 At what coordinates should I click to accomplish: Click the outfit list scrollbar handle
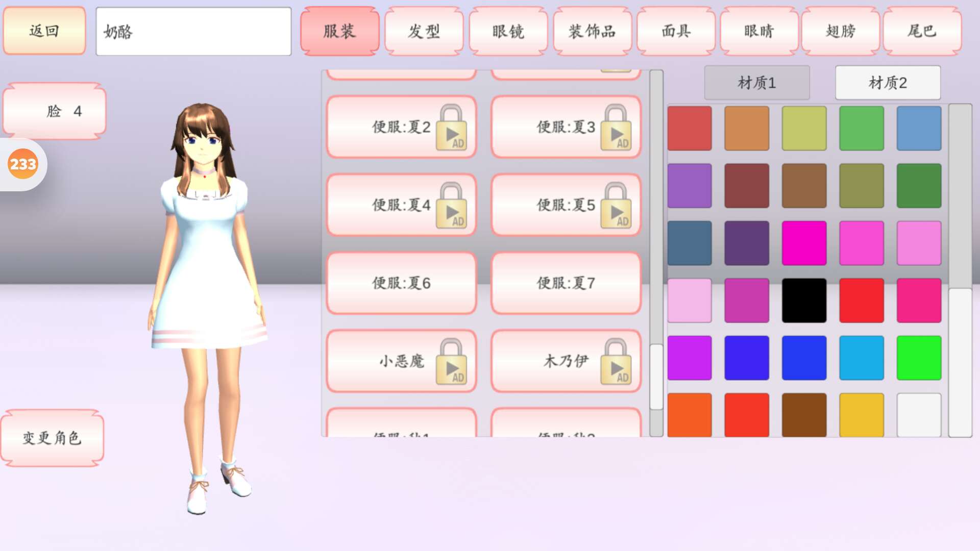tap(656, 377)
